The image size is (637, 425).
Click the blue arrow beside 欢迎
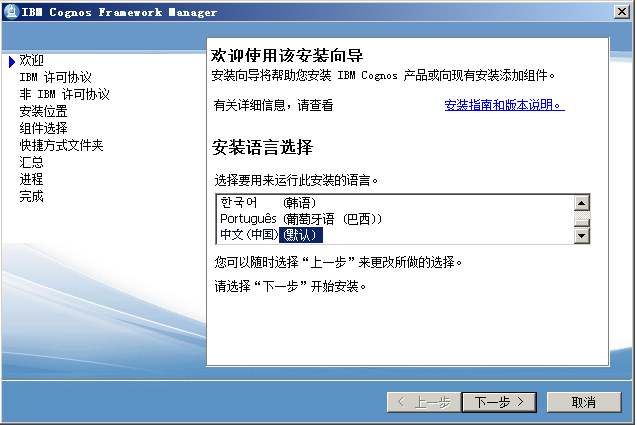[12, 61]
